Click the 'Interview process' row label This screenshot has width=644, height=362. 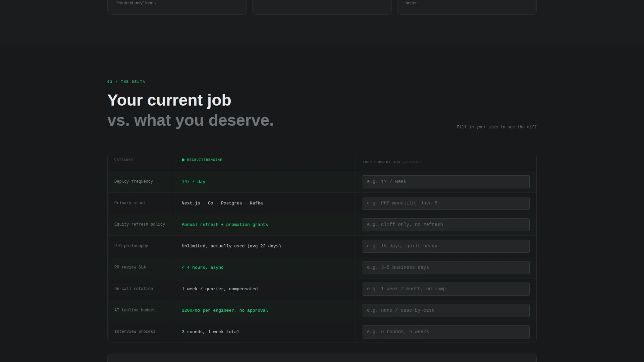[135, 331]
